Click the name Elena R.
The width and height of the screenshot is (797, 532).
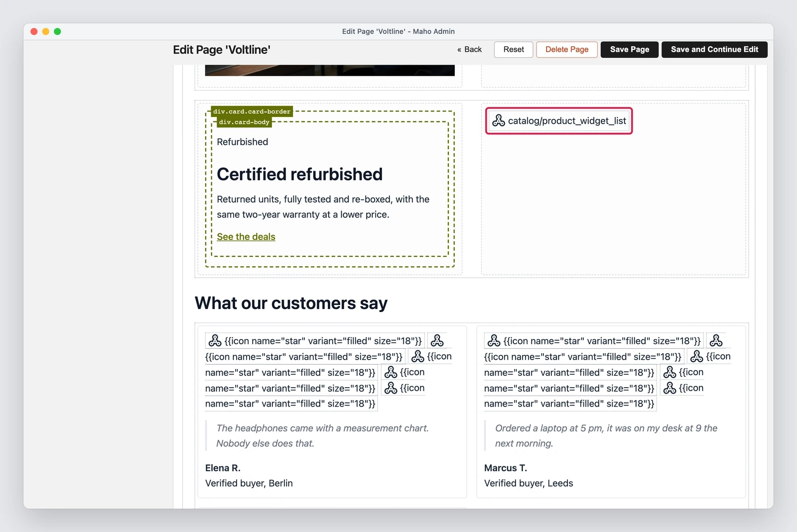coord(223,468)
